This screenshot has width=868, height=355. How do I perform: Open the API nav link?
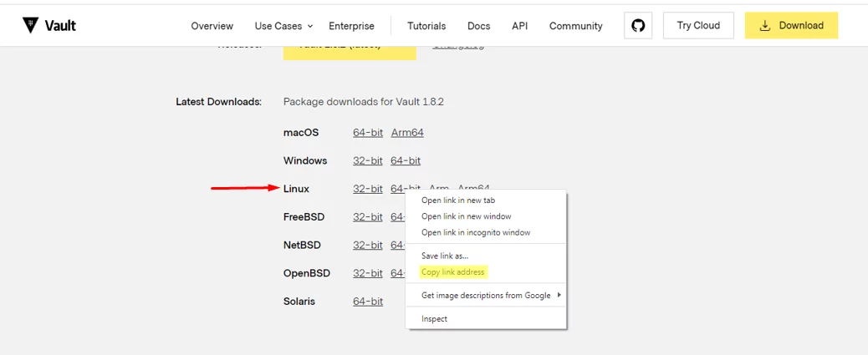coord(520,26)
